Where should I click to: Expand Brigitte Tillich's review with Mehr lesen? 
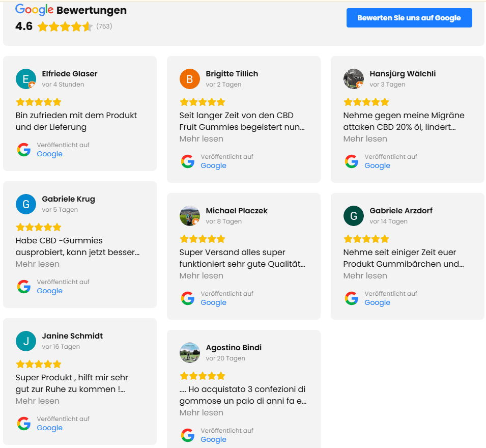pos(202,139)
